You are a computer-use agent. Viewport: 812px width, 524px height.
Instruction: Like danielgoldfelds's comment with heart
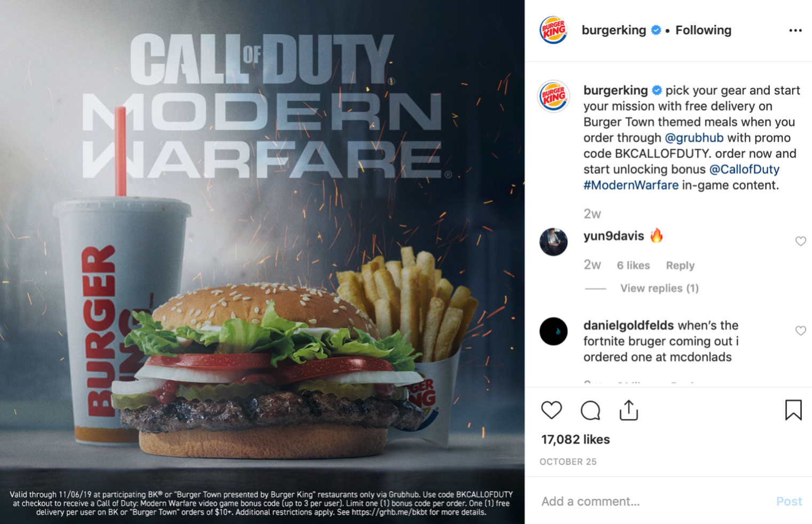click(800, 330)
